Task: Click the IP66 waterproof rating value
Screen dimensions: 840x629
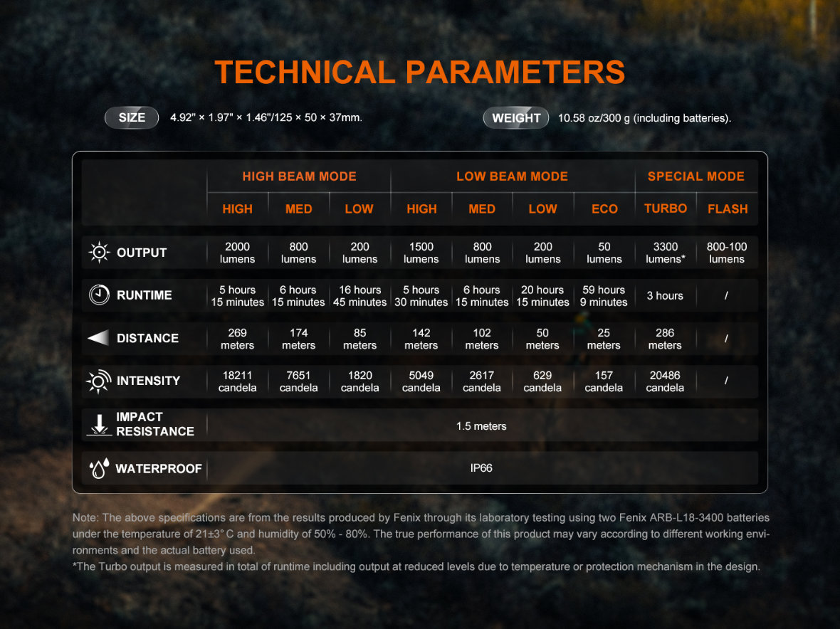Action: point(481,468)
